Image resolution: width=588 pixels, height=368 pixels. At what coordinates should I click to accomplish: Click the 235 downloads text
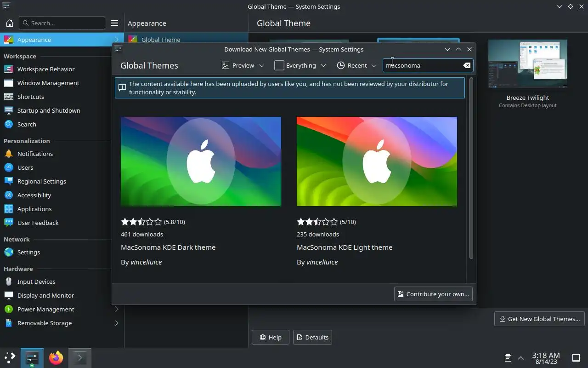(x=318, y=234)
